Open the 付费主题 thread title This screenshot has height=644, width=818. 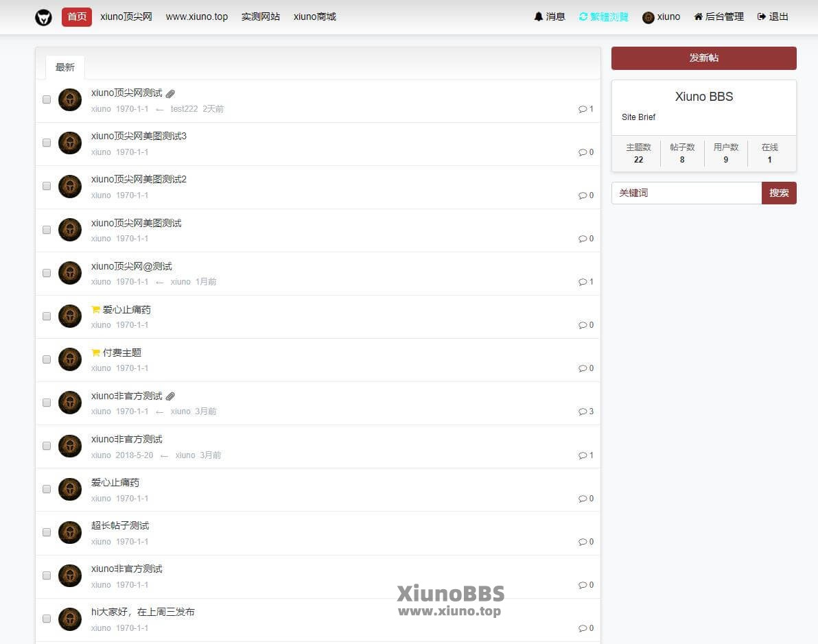(122, 353)
